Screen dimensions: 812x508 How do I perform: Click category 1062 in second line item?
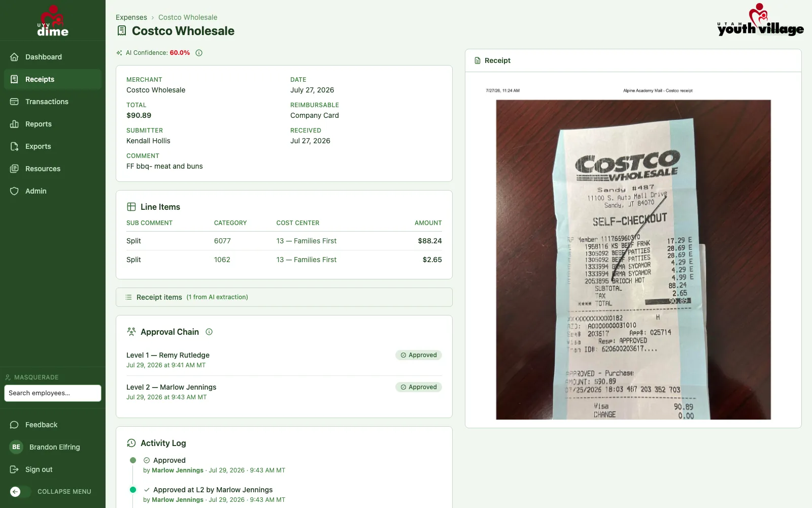[222, 260]
